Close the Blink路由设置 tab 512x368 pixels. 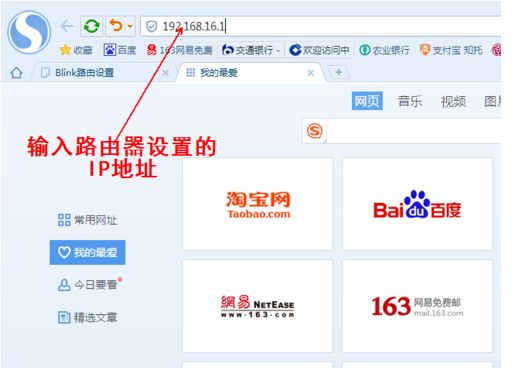(x=165, y=73)
